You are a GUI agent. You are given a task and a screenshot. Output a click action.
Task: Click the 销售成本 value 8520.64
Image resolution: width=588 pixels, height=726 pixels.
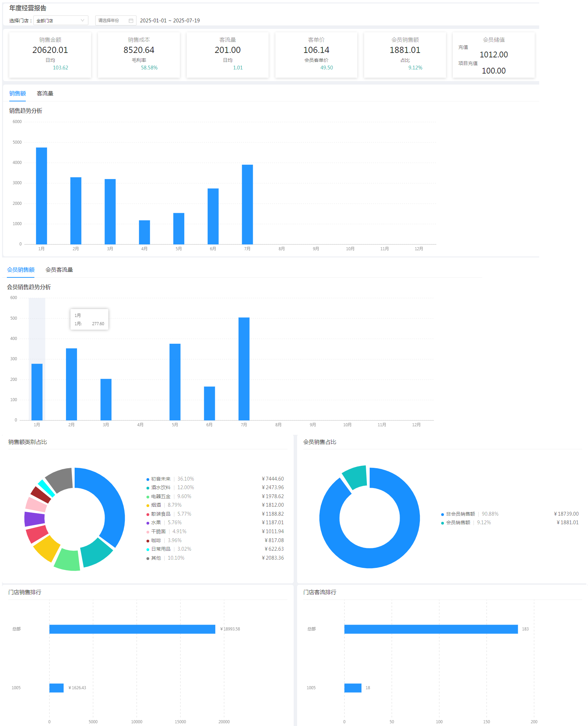click(139, 50)
